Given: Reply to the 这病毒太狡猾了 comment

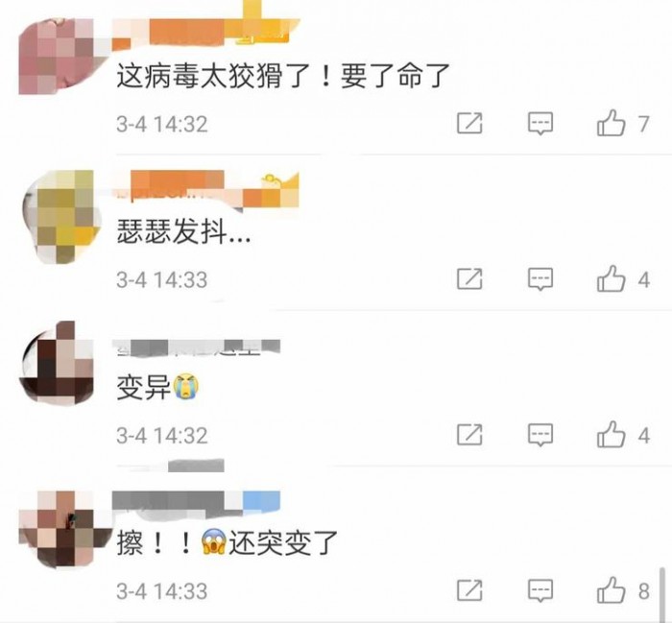Looking at the screenshot, I should (540, 124).
